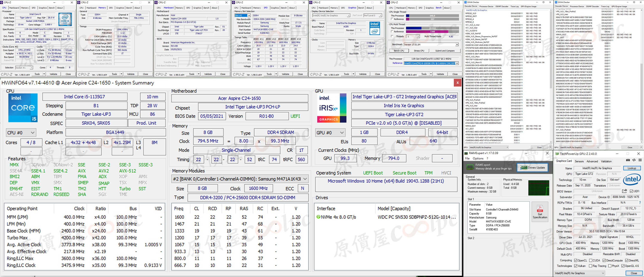Click the Intel Iris Xe Graphics badge in HWiNFO
This screenshot has height=277, width=644.
pyautogui.click(x=332, y=108)
